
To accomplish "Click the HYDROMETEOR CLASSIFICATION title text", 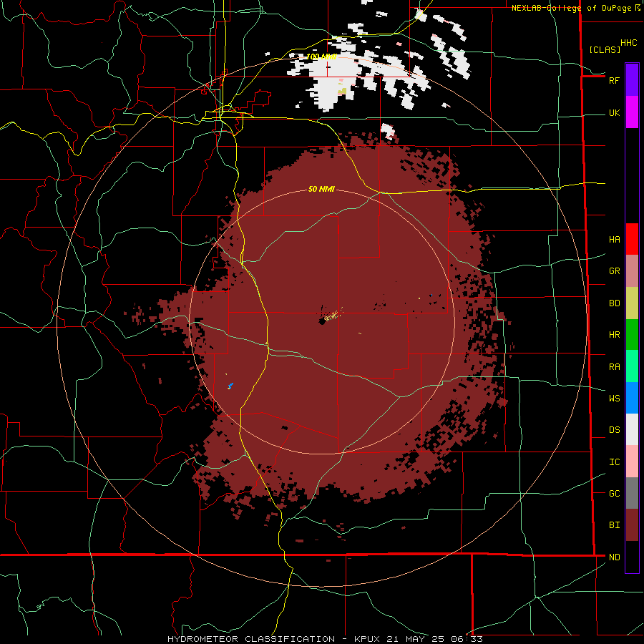I will click(251, 639).
